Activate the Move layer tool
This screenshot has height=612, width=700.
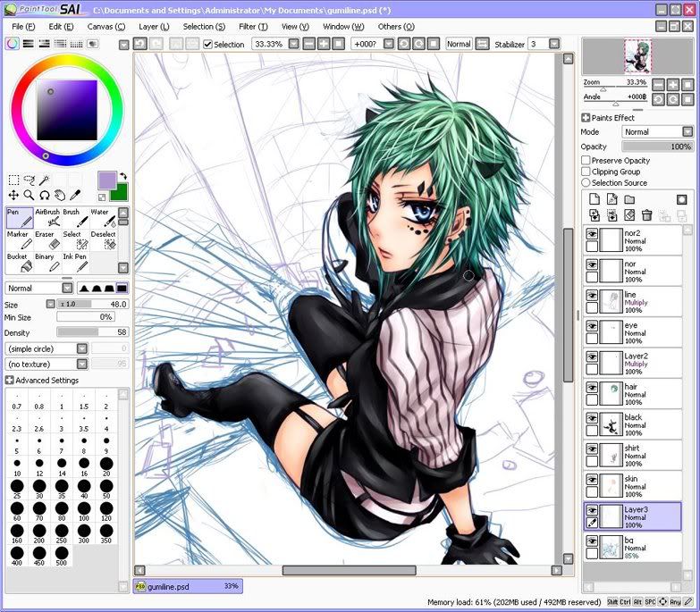point(13,195)
